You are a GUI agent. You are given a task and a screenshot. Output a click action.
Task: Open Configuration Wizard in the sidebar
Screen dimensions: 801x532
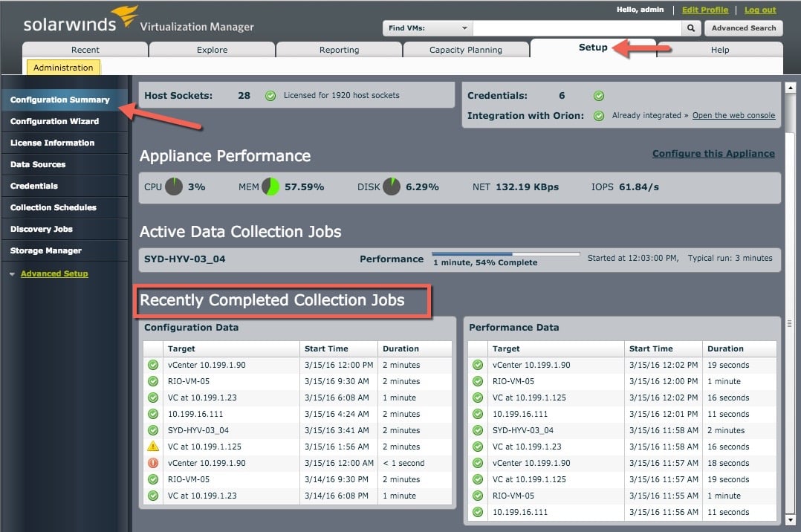point(64,121)
